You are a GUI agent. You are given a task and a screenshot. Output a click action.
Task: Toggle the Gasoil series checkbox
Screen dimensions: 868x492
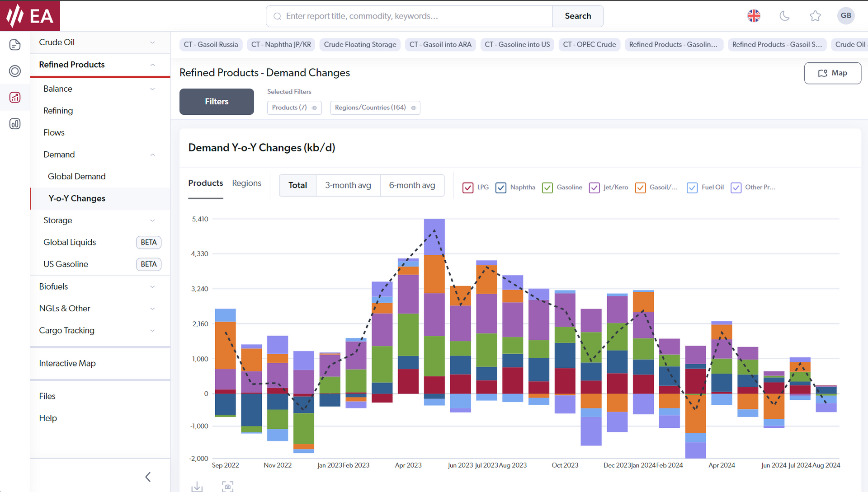click(640, 187)
